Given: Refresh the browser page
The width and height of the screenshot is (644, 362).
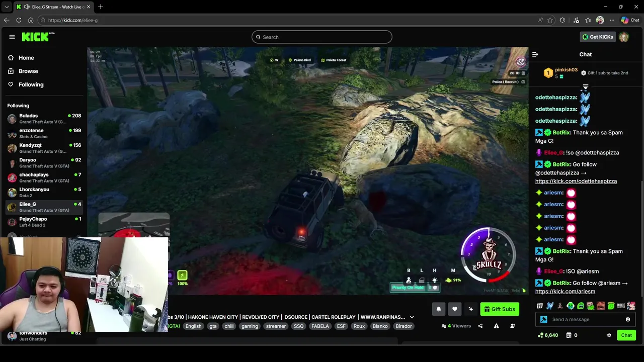Looking at the screenshot, I should [x=19, y=20].
